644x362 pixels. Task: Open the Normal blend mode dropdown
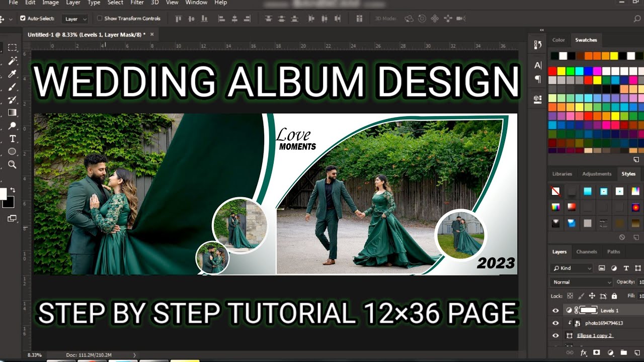[582, 282]
